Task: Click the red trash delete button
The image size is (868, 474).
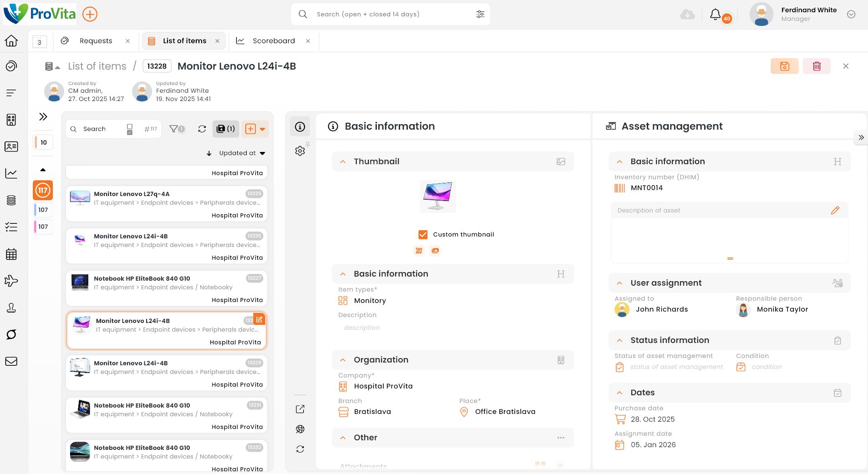Action: click(x=817, y=66)
